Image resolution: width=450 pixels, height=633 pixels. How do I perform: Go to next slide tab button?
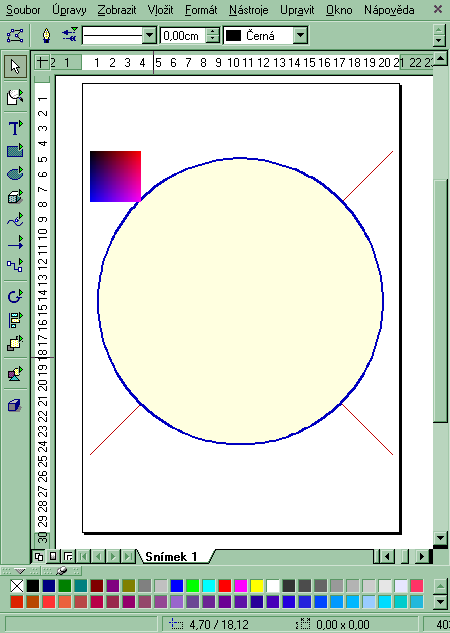[113, 557]
